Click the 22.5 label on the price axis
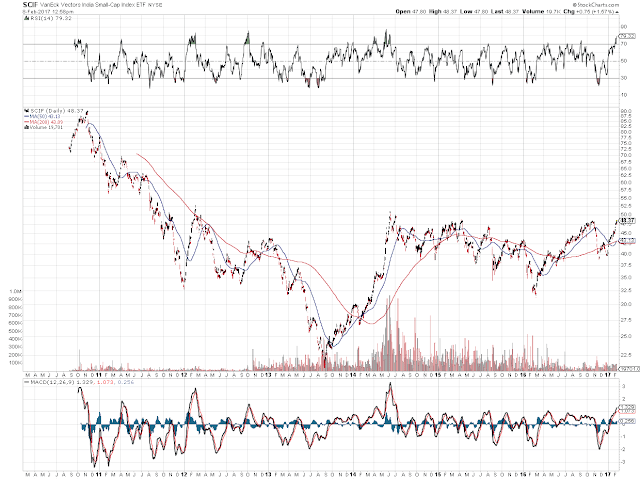This screenshot has width=640, height=479. coord(626,354)
